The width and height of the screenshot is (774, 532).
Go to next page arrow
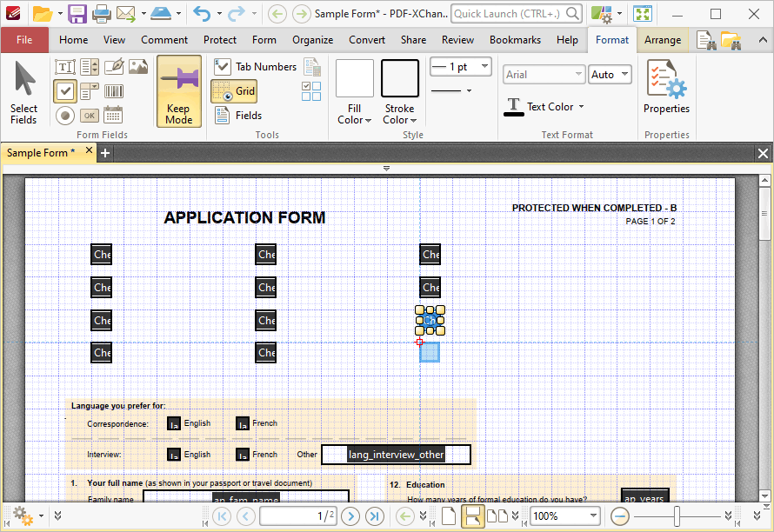click(x=350, y=516)
